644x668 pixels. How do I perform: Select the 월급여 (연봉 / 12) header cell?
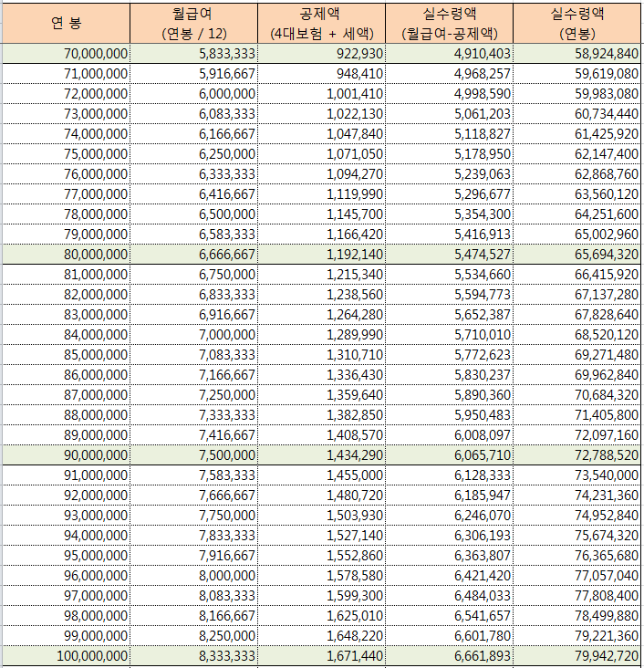[x=193, y=23]
